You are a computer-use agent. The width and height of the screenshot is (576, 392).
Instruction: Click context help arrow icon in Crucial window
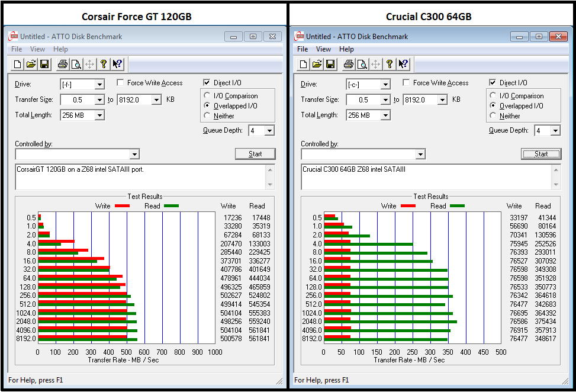click(x=403, y=65)
